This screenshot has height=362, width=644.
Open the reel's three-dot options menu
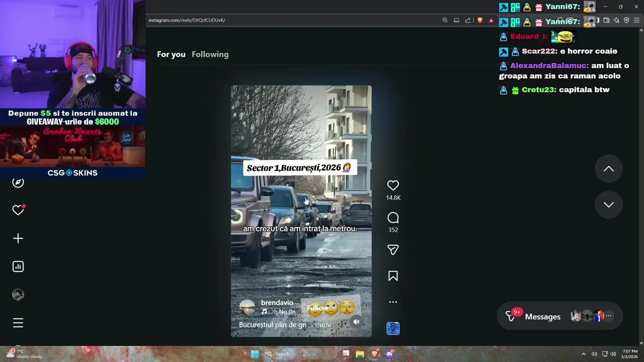coord(393,302)
